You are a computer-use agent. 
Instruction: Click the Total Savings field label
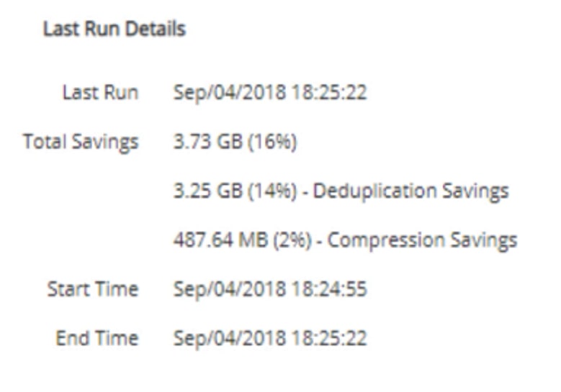[81, 142]
